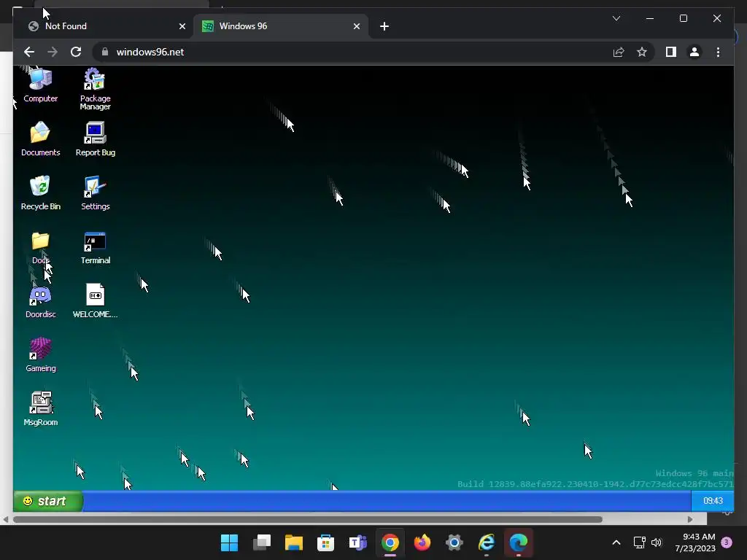The image size is (747, 560).
Task: Open the notification count badge
Action: (x=727, y=542)
